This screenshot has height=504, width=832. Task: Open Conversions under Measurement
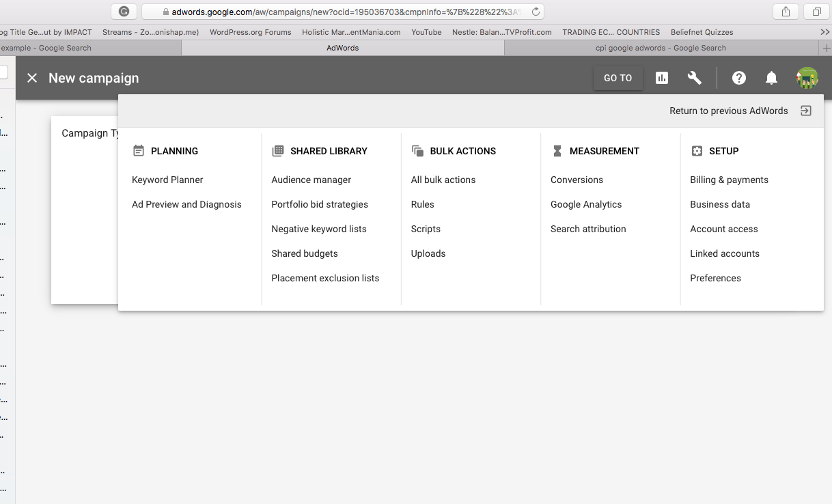click(577, 180)
